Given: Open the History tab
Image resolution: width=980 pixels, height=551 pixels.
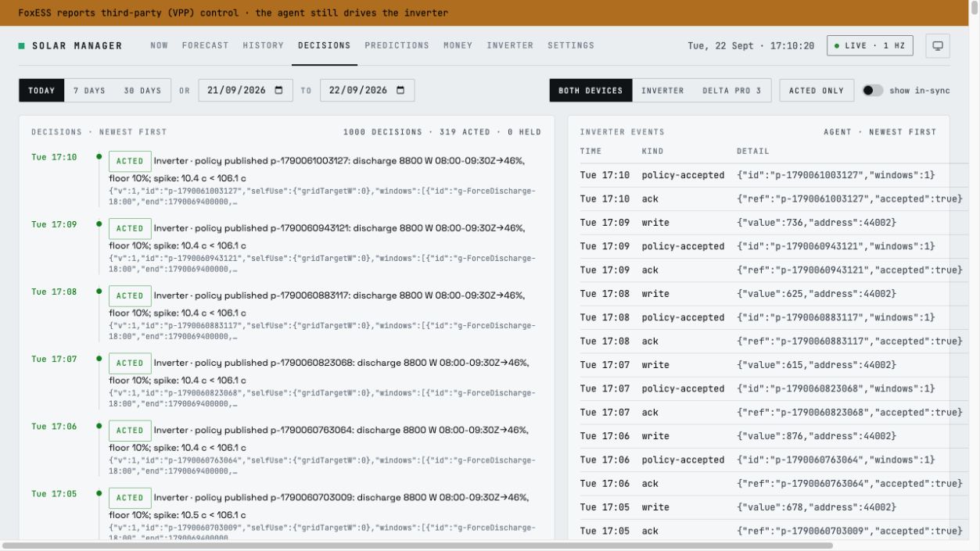Looking at the screenshot, I should (x=264, y=45).
